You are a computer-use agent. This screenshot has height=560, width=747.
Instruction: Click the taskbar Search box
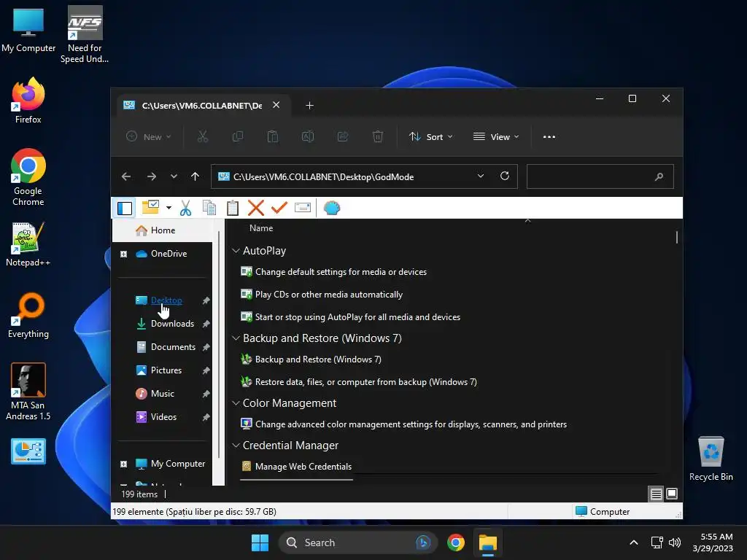click(x=358, y=542)
